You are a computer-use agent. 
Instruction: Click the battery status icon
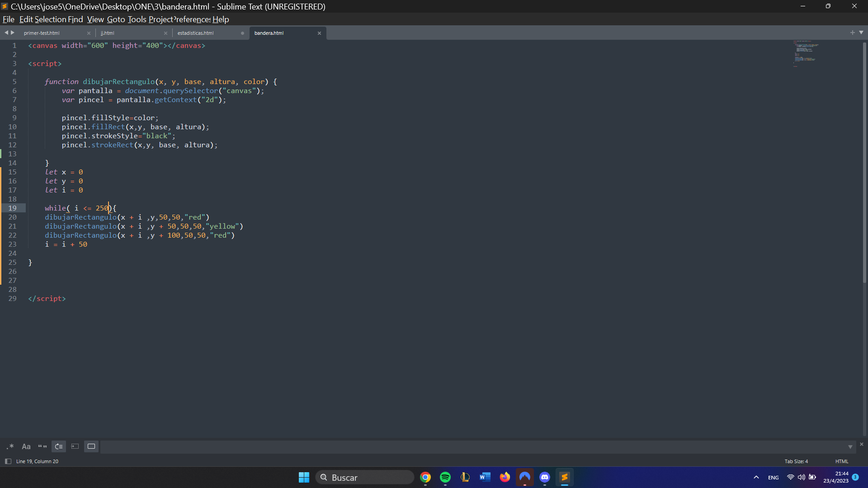tap(812, 477)
